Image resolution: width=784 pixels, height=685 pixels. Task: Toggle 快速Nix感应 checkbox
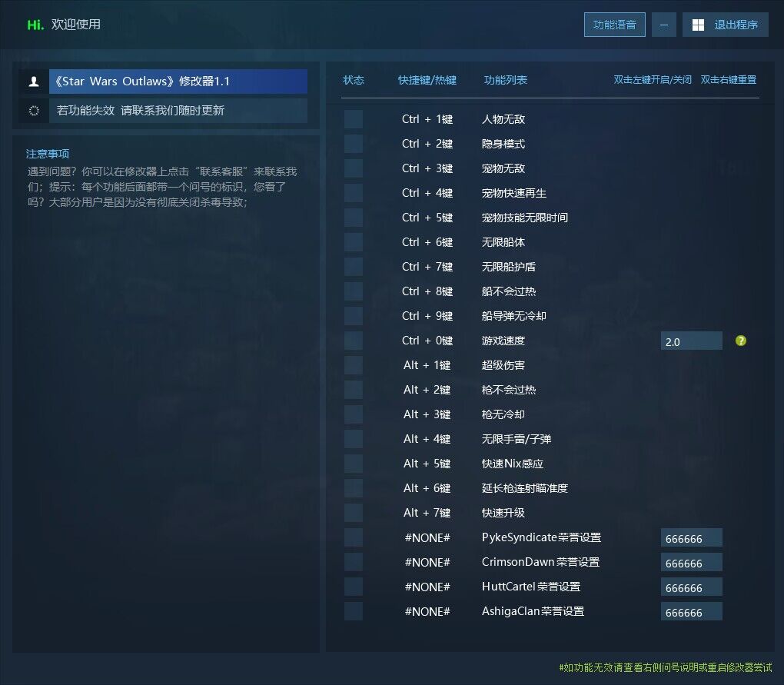[x=354, y=464]
